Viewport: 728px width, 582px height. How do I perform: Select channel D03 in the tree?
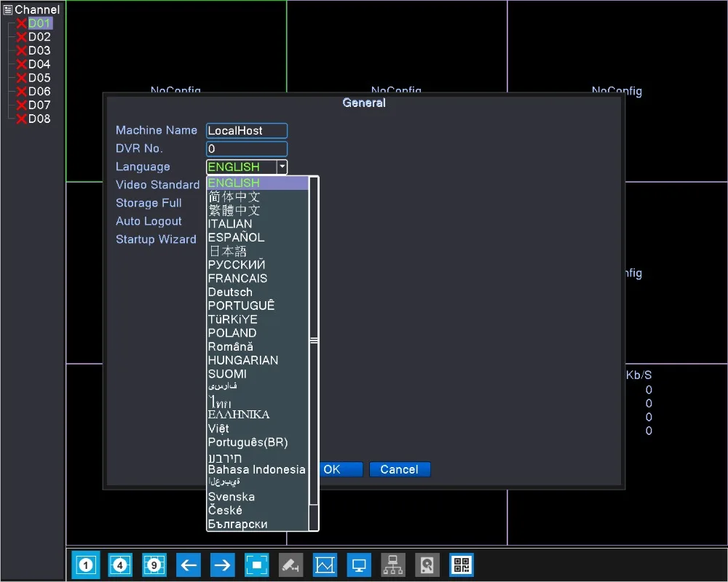39,51
